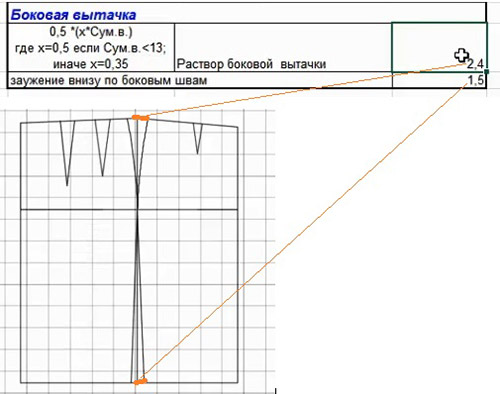The width and height of the screenshot is (500, 394).
Task: Select the cell with value 1,5
Action: click(x=439, y=80)
